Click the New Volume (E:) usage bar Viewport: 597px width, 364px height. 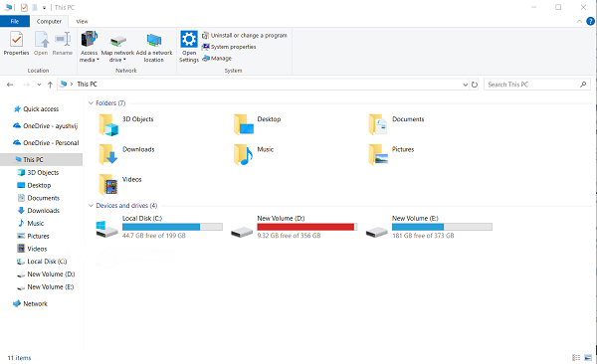click(442, 227)
